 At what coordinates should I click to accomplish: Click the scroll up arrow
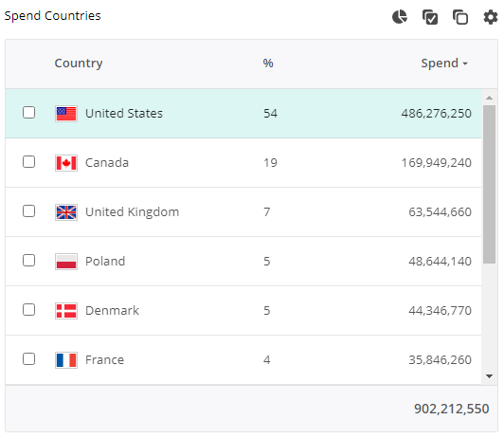point(489,98)
